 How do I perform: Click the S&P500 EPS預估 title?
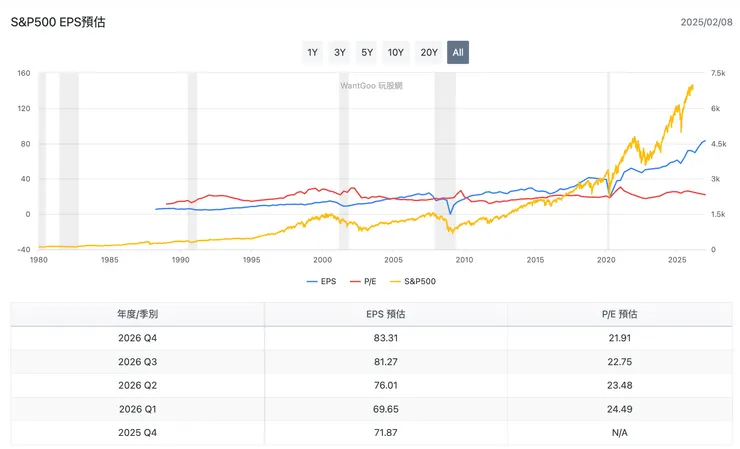pyautogui.click(x=58, y=22)
